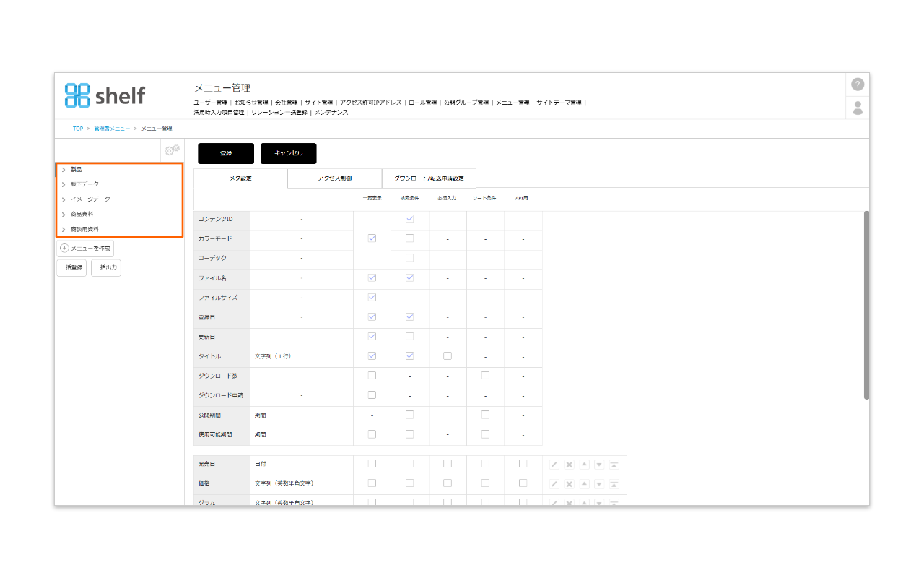
Task: Open the help question mark icon
Action: tap(858, 85)
